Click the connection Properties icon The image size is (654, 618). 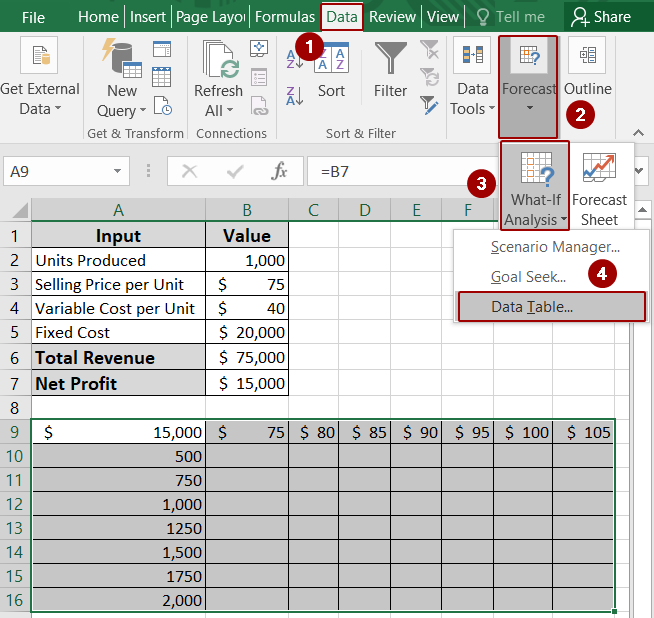tap(259, 77)
